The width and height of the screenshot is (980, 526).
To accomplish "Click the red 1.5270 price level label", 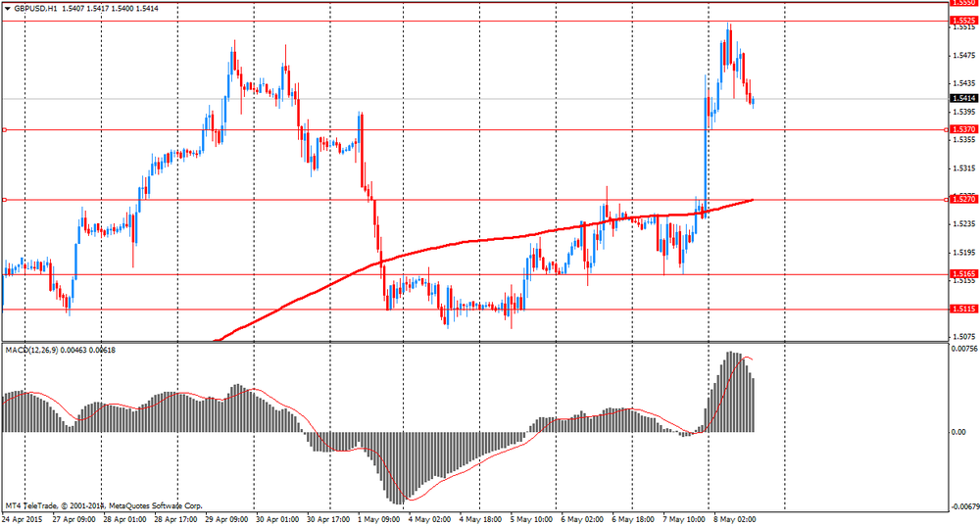I will click(963, 199).
